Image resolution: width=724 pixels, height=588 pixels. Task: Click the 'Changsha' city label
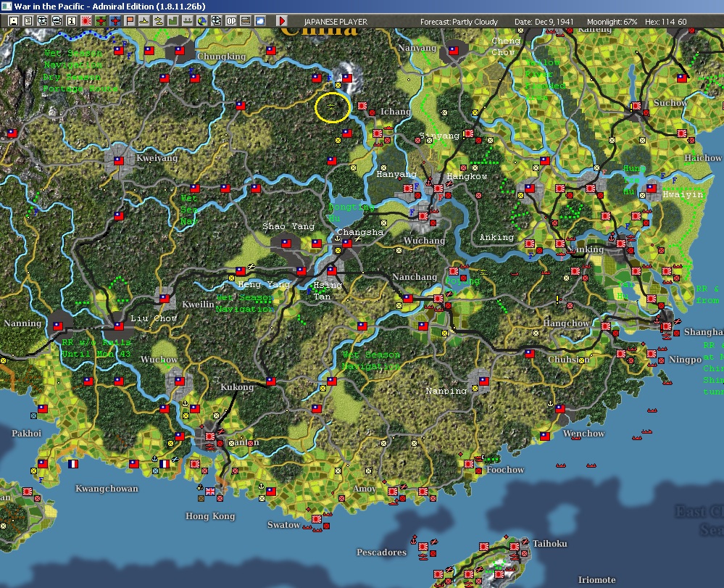pyautogui.click(x=360, y=232)
